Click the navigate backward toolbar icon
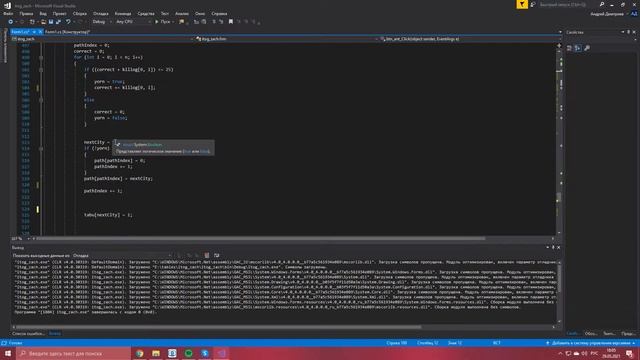 coord(11,22)
